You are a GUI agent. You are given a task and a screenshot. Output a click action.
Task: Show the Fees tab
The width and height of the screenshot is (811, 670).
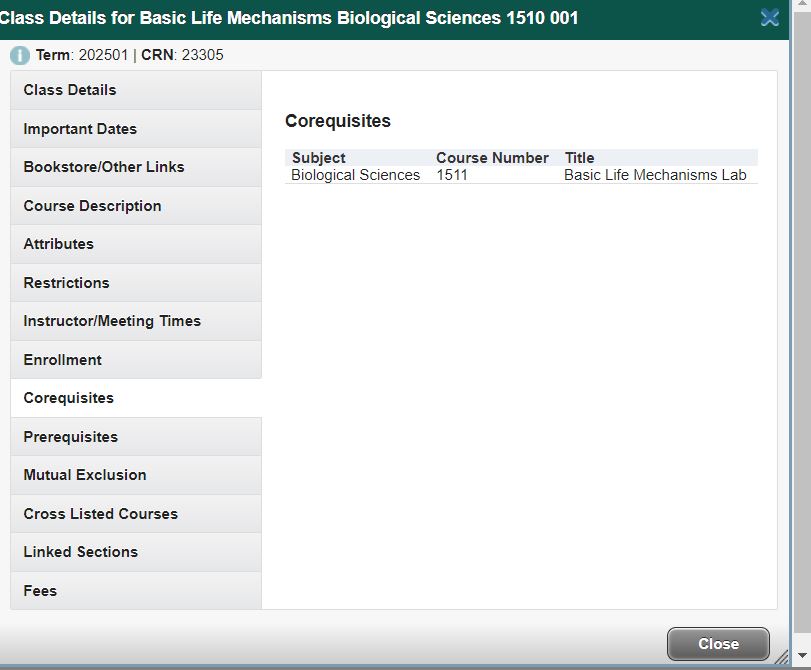(136, 591)
